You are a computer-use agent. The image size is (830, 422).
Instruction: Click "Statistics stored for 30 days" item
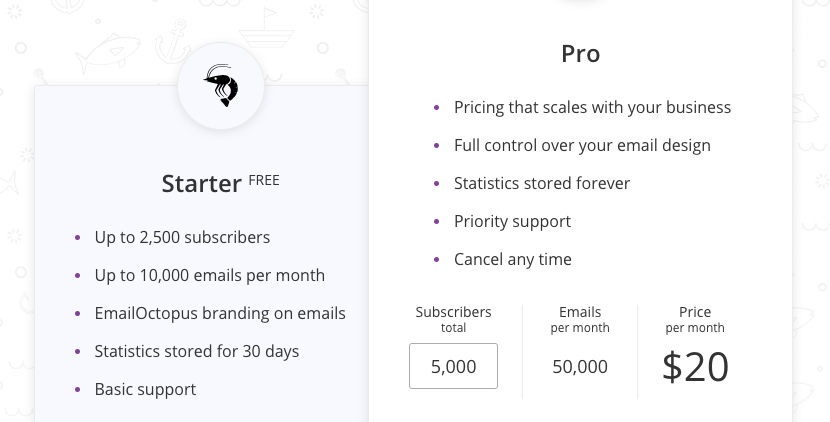point(197,351)
